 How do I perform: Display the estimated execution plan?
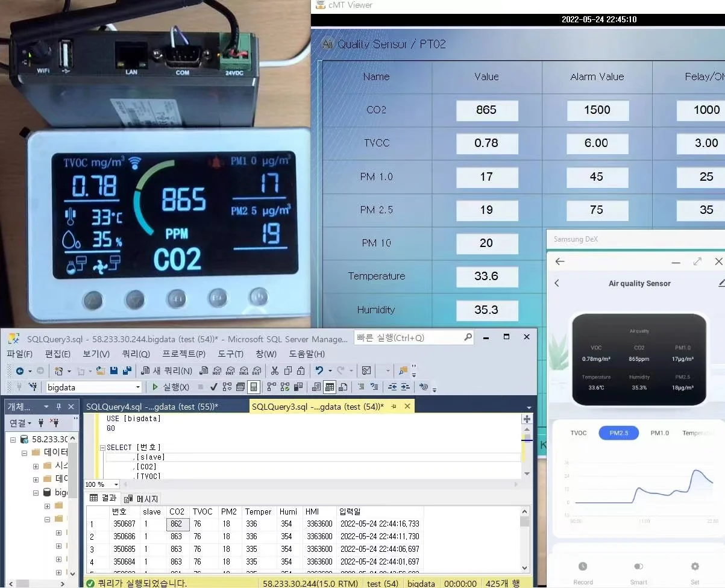(227, 387)
